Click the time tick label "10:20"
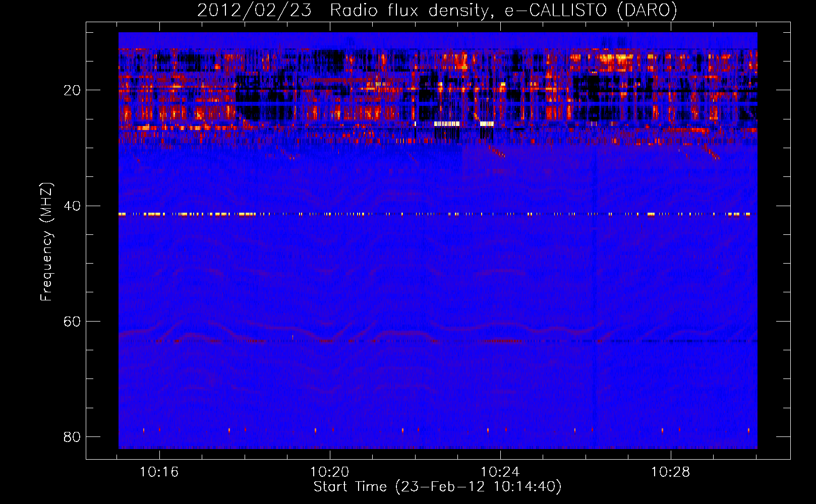816x504 pixels. pos(330,472)
